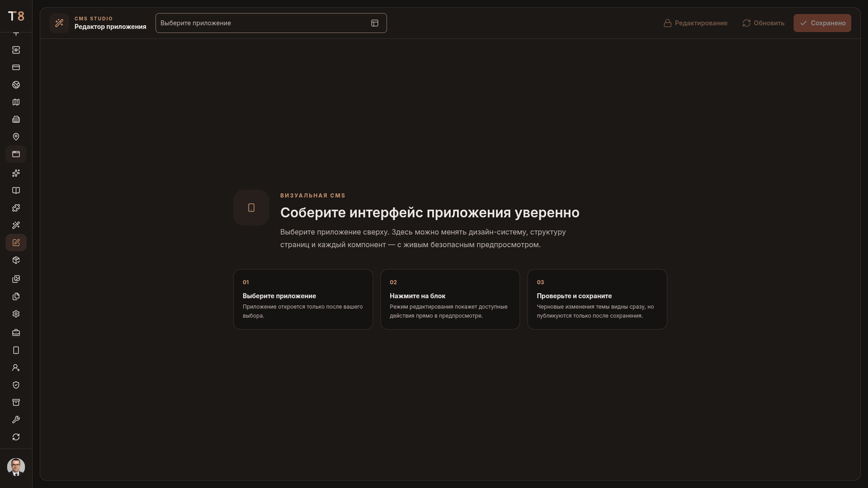
Task: Open the copy documents icon in sidebar
Action: [16, 296]
